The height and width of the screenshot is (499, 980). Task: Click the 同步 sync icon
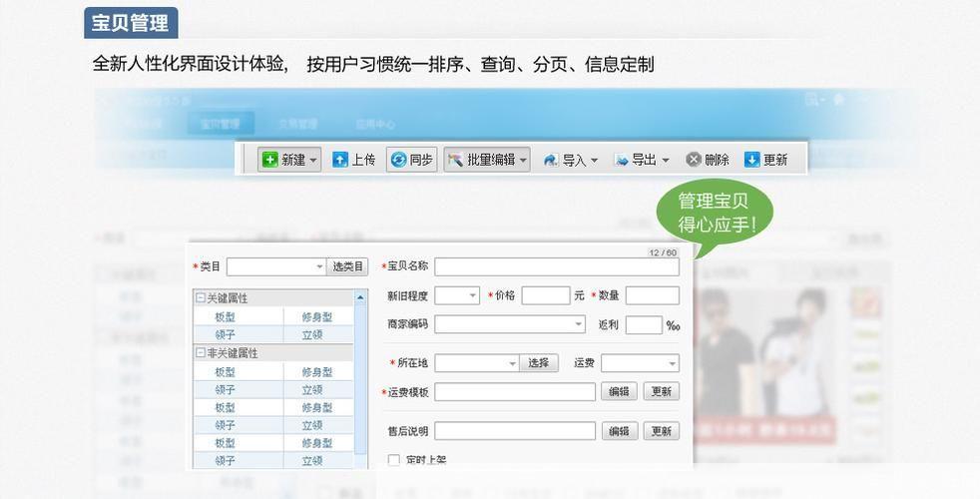[x=398, y=160]
